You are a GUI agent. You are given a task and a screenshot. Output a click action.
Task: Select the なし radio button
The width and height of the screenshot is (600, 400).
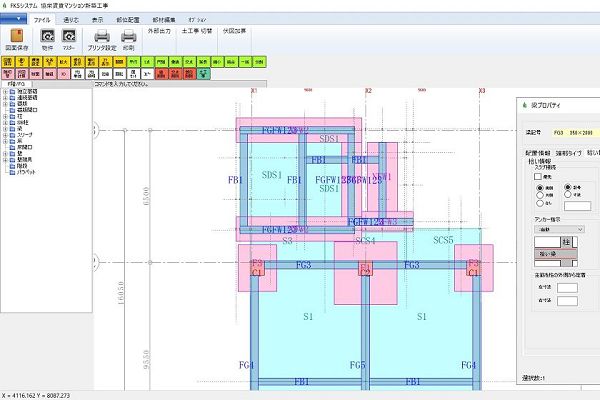(540, 203)
